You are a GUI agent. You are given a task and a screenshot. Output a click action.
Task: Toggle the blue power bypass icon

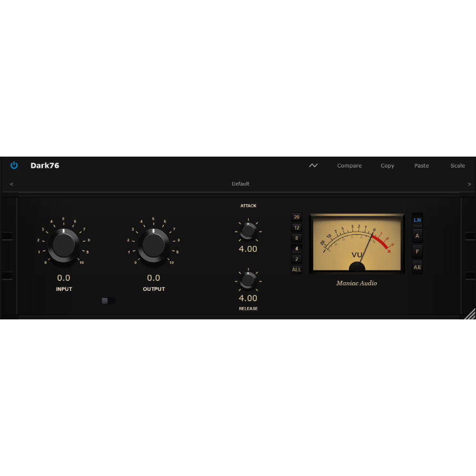pyautogui.click(x=14, y=166)
